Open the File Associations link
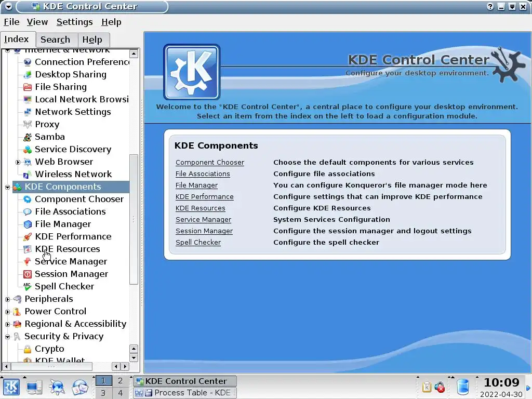 [203, 174]
